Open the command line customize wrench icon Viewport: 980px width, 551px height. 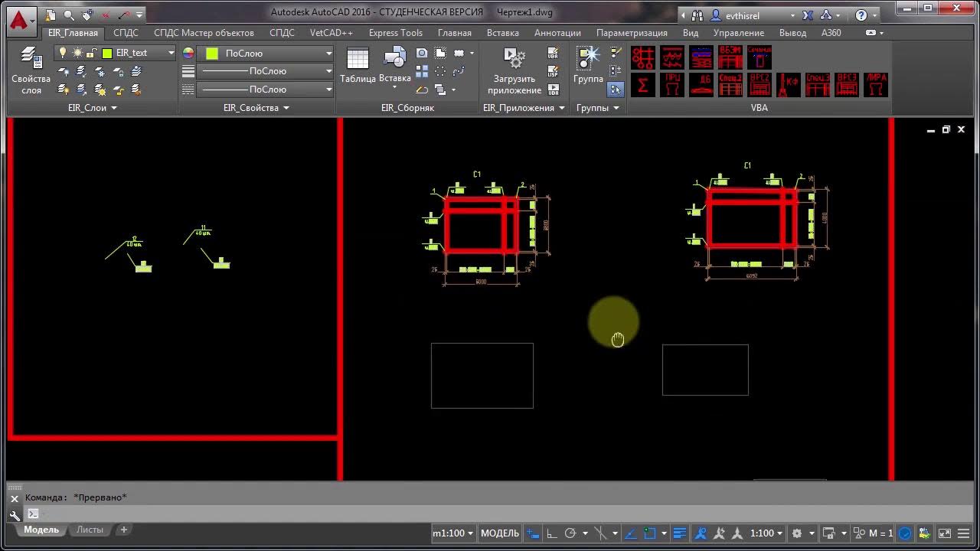click(15, 515)
